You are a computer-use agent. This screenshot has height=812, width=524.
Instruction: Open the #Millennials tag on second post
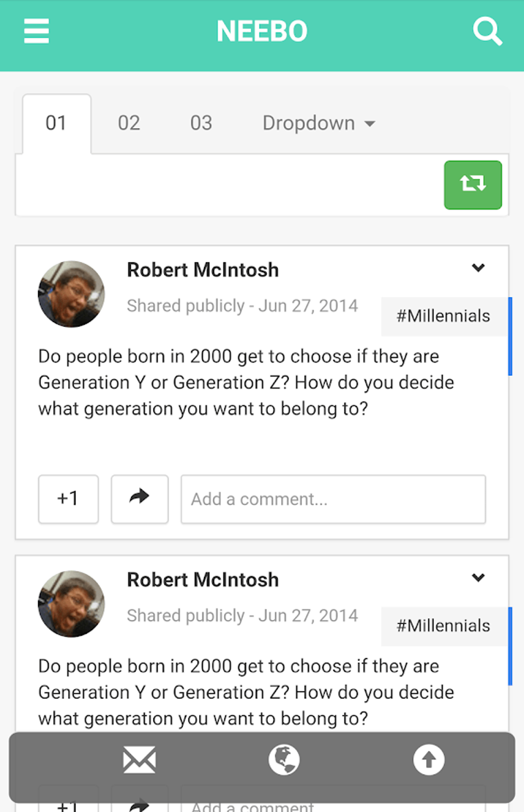pos(443,626)
